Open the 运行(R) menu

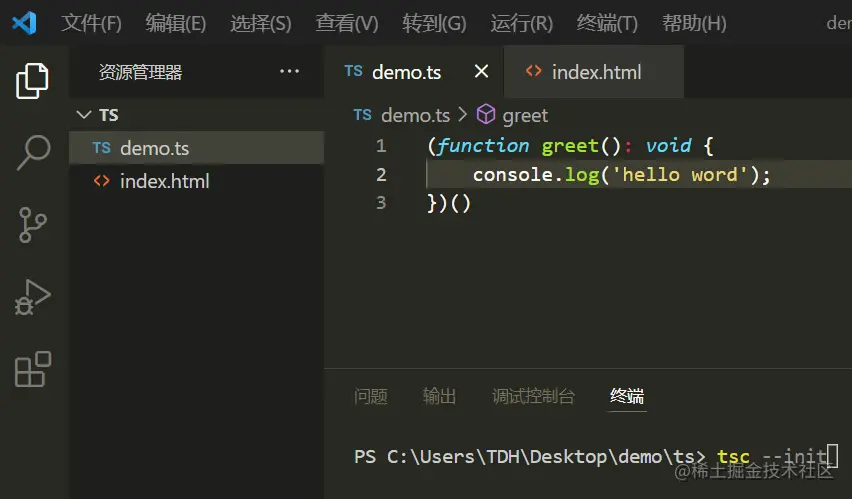(x=522, y=23)
